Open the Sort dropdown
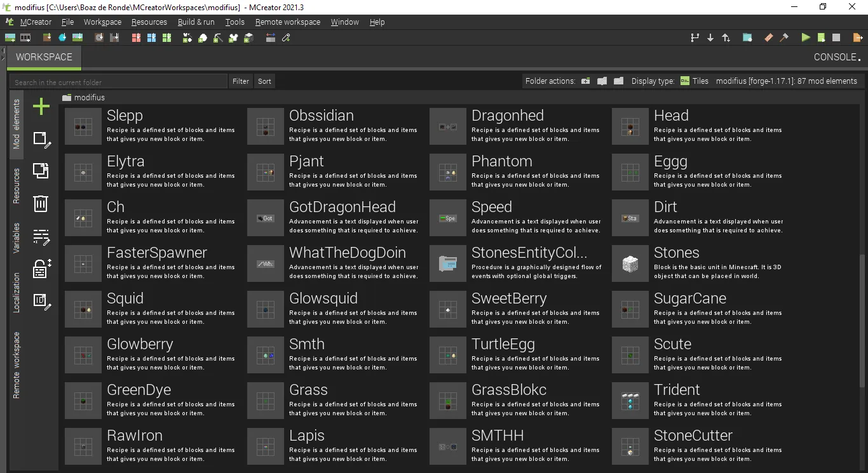The width and height of the screenshot is (868, 473). 265,81
